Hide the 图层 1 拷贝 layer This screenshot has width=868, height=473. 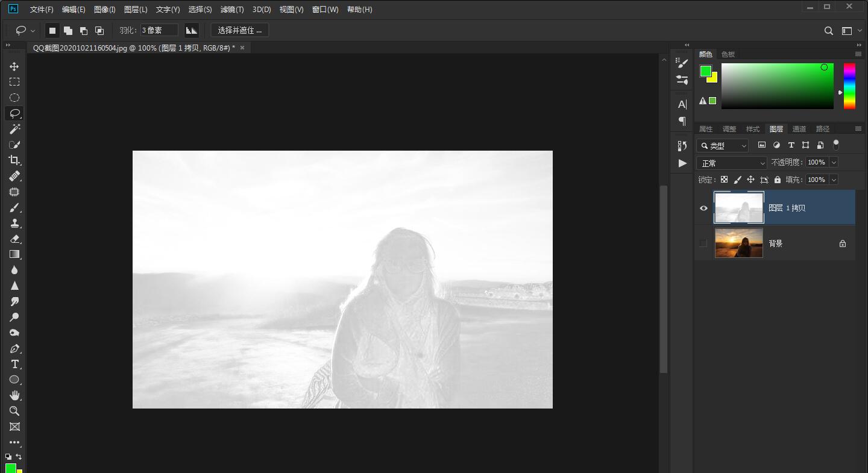tap(703, 208)
